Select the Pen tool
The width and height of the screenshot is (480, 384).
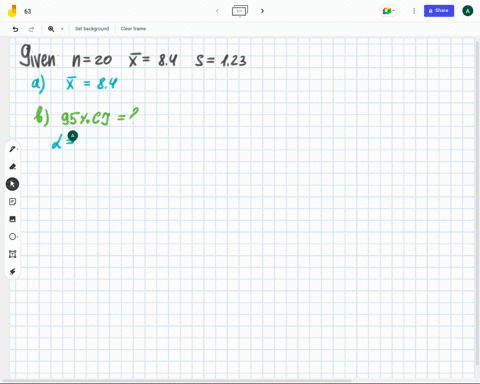coord(13,149)
